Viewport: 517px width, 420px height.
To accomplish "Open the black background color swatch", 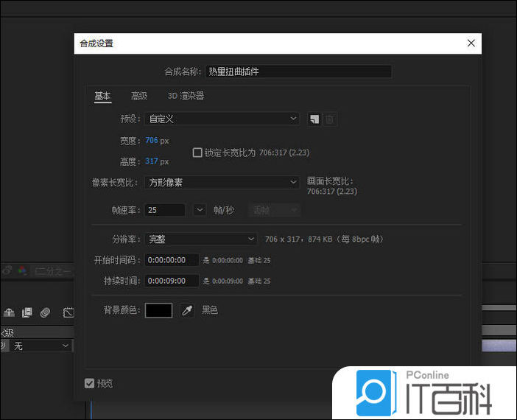I will (158, 310).
